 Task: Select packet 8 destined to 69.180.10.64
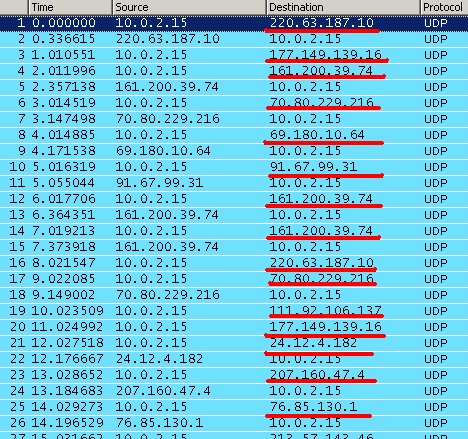tap(234, 135)
